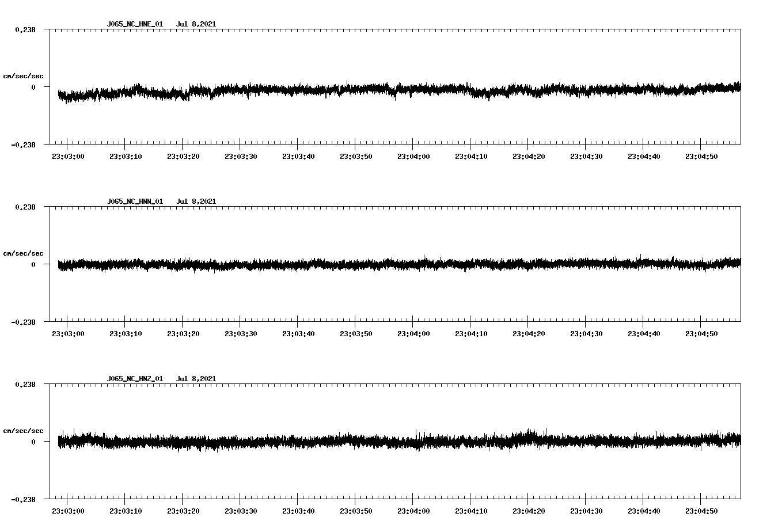Viewport: 782px width, 532px height.
Task: Select the J065_NC_HNN_01 channel label
Action: click(134, 201)
